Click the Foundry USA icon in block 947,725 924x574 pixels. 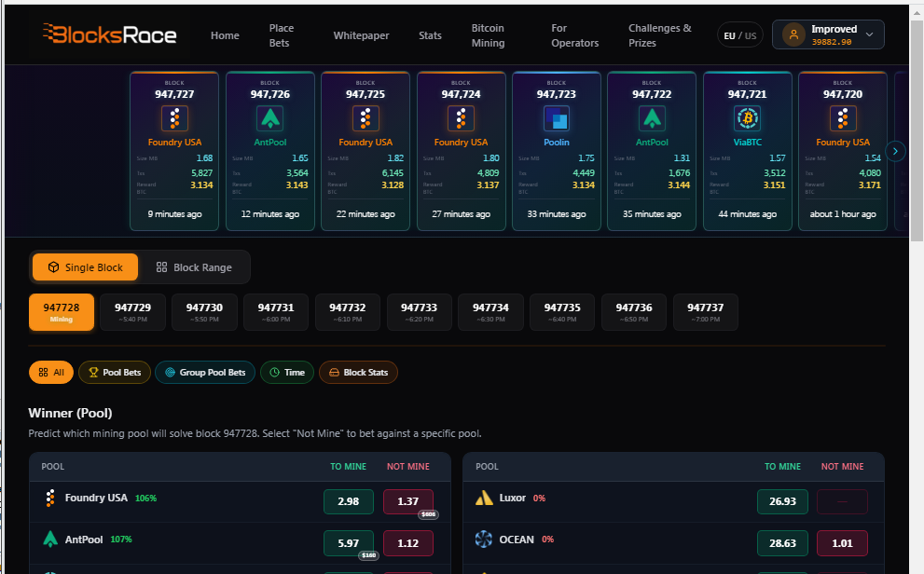365,118
